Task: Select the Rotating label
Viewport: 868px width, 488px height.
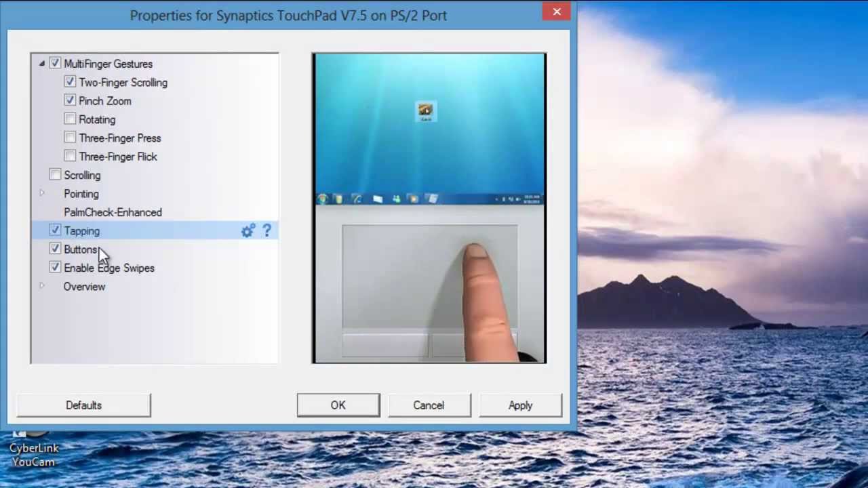Action: [x=97, y=119]
